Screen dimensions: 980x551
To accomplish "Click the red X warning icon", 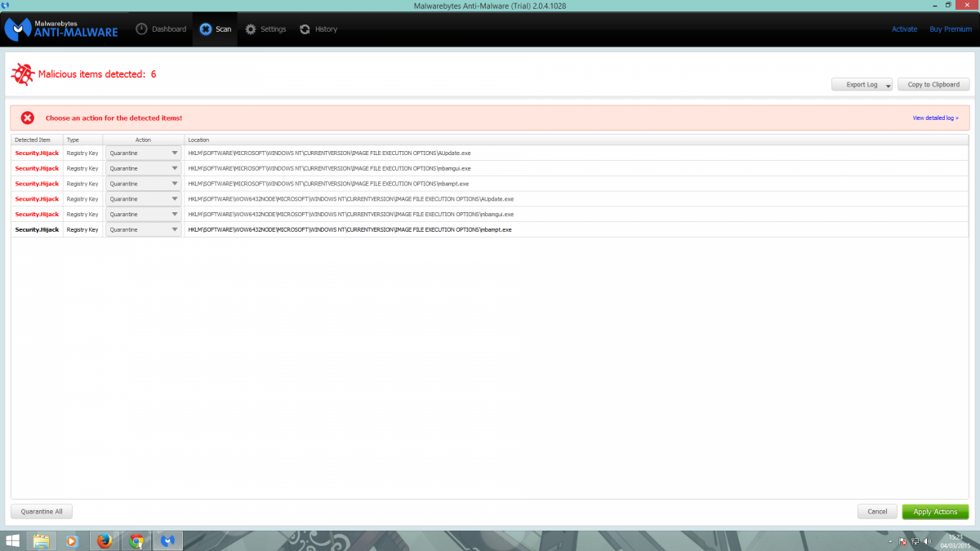I will click(x=27, y=118).
